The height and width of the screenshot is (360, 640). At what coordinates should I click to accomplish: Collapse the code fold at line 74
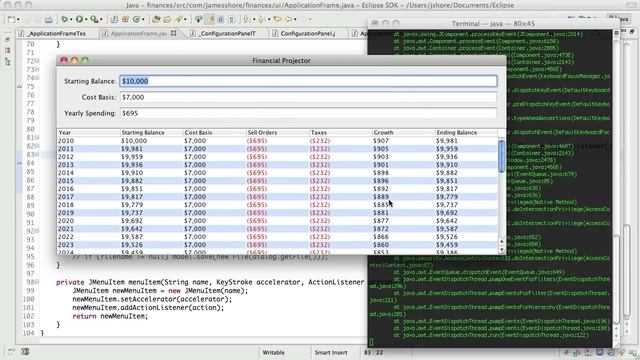(37, 78)
